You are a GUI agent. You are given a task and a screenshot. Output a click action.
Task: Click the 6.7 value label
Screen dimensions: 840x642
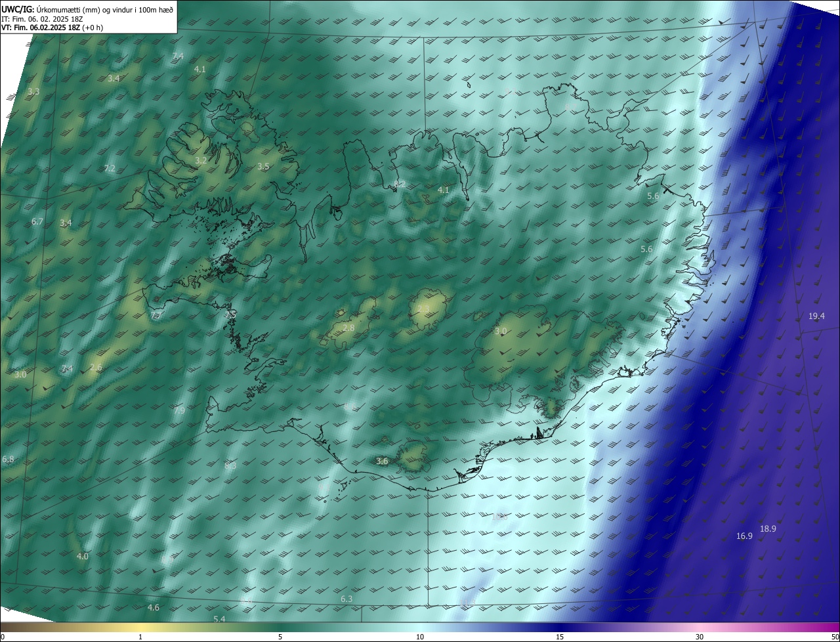coord(37,222)
